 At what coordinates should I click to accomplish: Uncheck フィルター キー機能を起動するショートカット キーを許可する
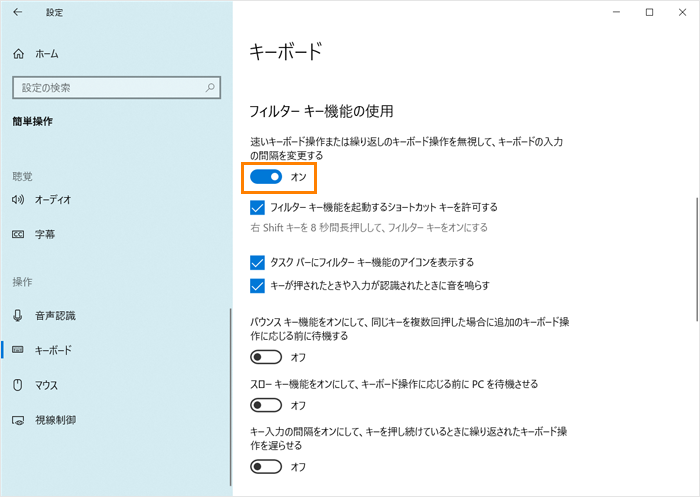[x=257, y=208]
